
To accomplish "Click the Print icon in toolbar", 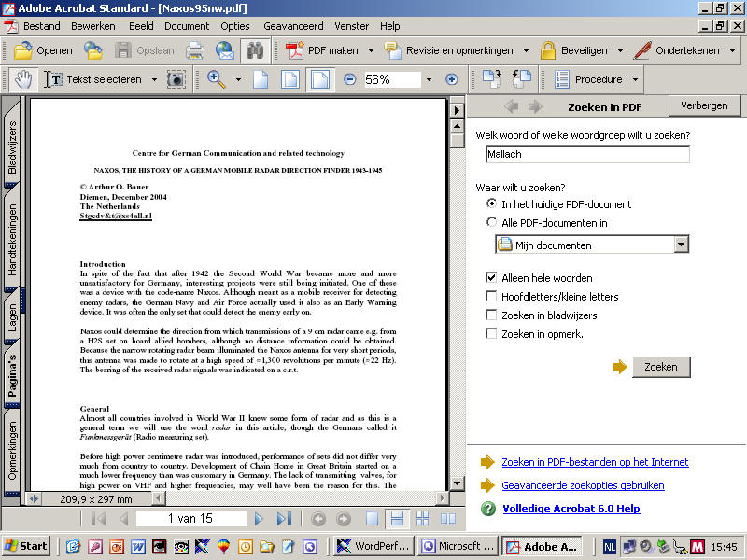I will point(194,50).
